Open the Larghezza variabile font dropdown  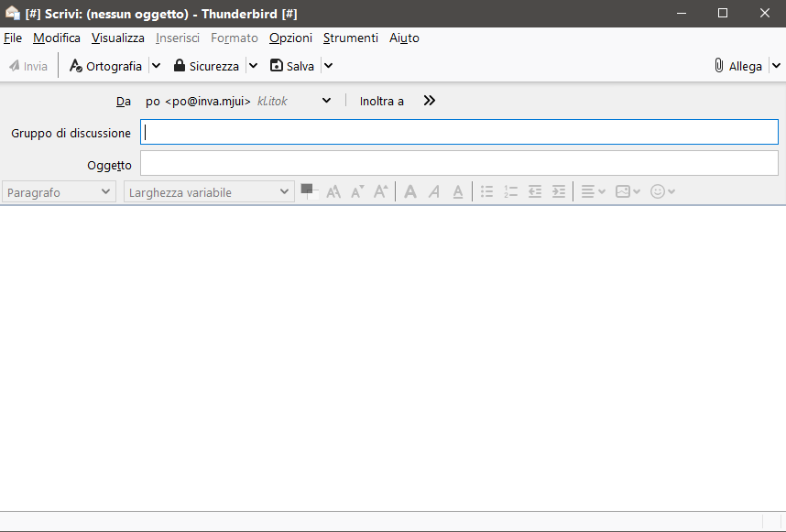coord(209,192)
